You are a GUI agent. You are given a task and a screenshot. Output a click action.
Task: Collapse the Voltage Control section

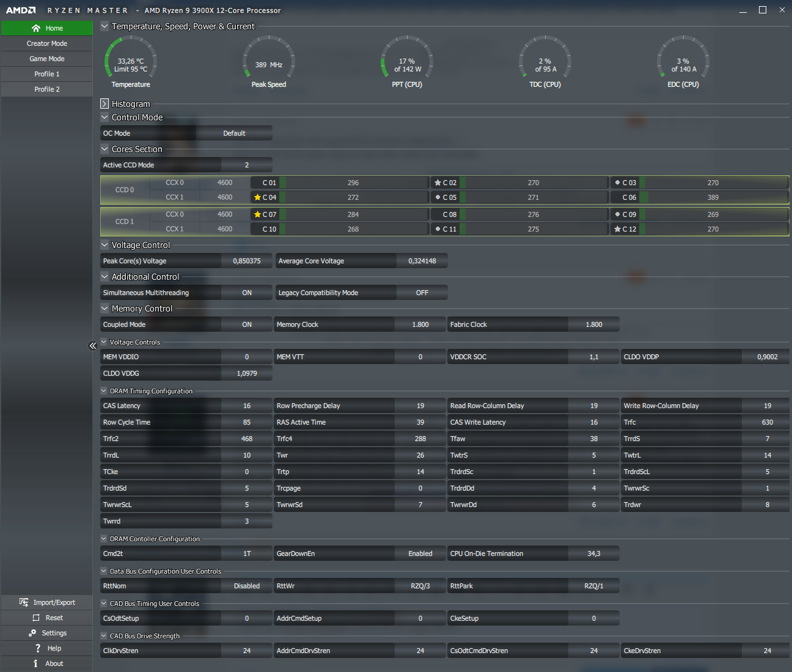(x=105, y=245)
